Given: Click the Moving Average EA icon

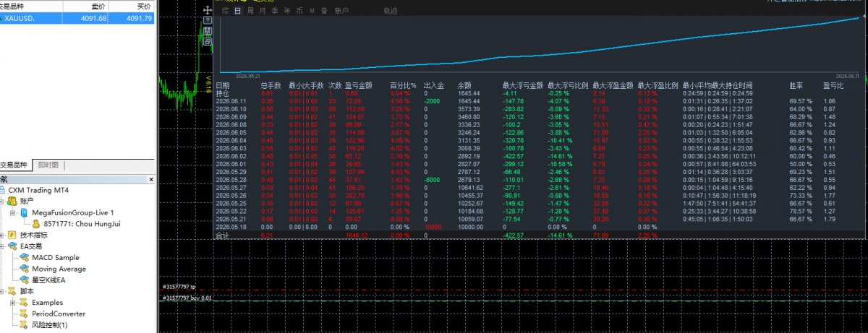Looking at the screenshot, I should pyautogui.click(x=25, y=269).
